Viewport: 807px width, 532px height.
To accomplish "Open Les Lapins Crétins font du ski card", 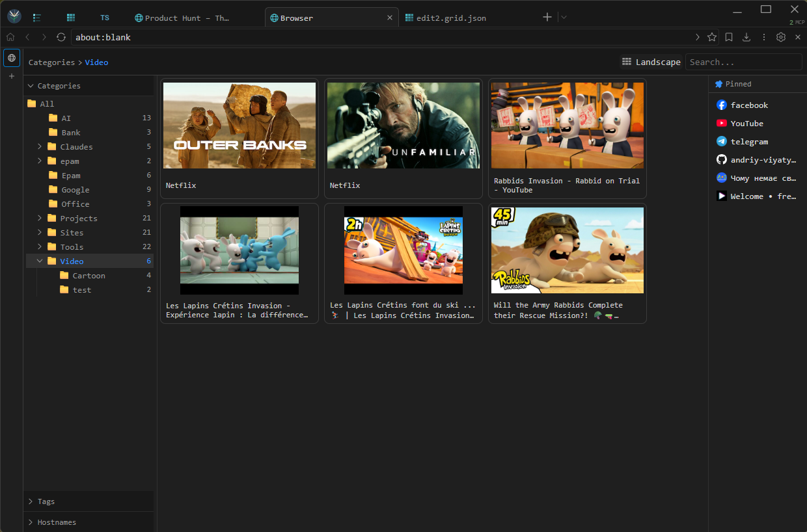I will (x=403, y=263).
